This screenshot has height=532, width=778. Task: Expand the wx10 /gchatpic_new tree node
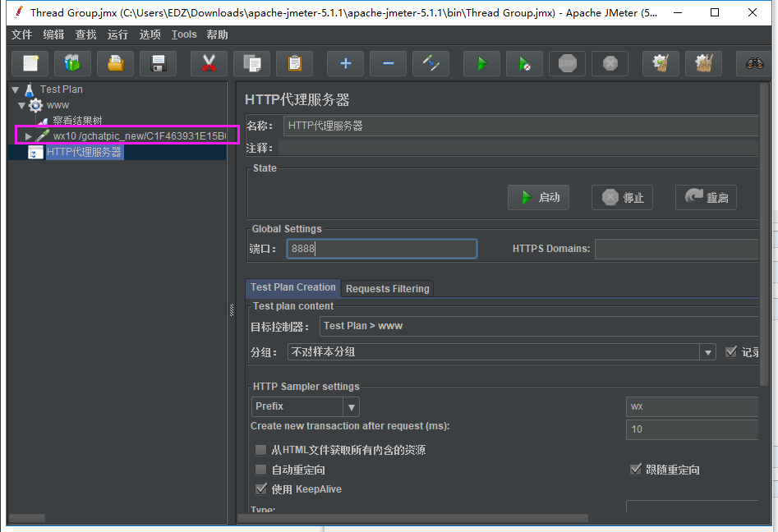(x=28, y=136)
